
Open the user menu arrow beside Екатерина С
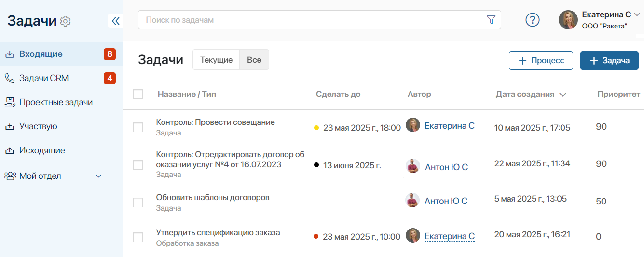click(637, 15)
